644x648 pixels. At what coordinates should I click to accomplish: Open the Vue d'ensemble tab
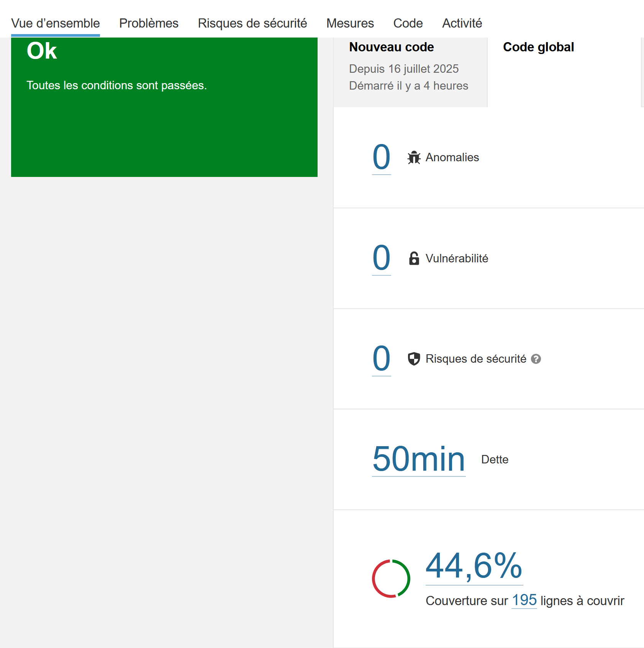point(56,23)
